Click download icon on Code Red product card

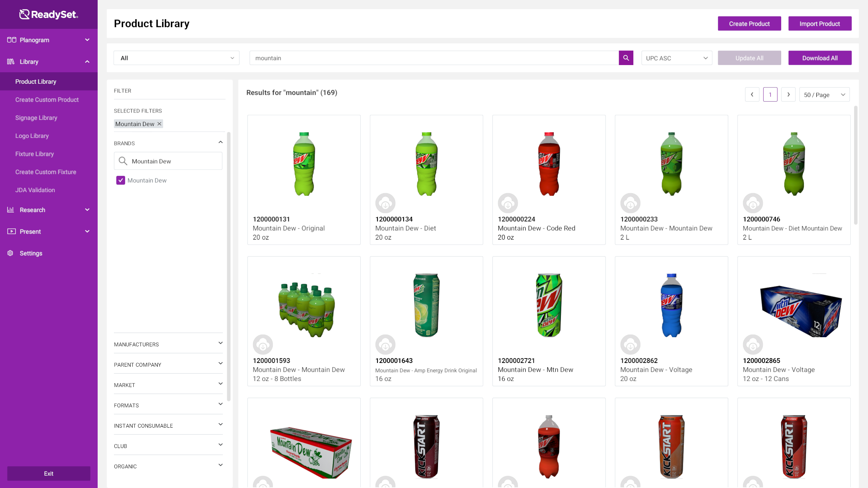pyautogui.click(x=508, y=204)
